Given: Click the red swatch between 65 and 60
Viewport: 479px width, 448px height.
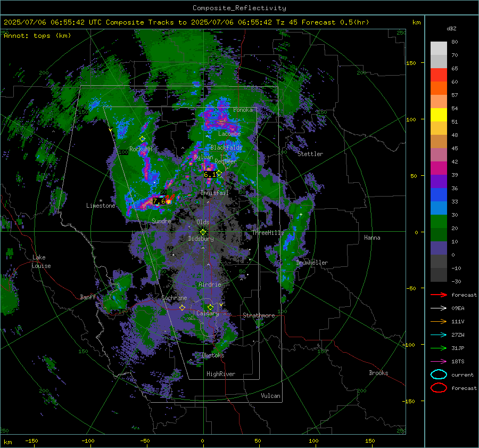Looking at the screenshot, I should coord(439,75).
